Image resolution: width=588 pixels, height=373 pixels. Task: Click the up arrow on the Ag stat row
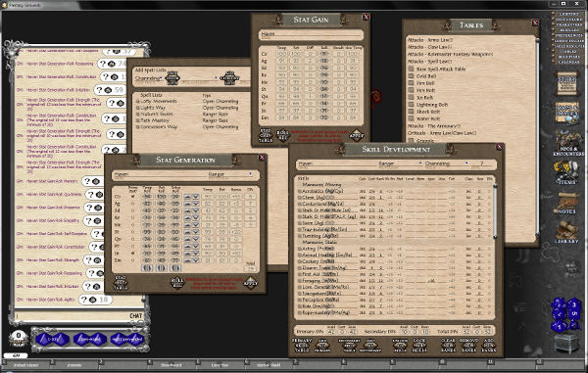pos(187,204)
